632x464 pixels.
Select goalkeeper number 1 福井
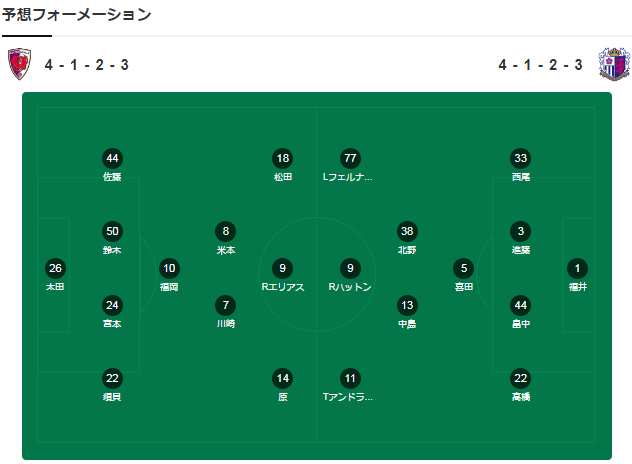(x=577, y=268)
